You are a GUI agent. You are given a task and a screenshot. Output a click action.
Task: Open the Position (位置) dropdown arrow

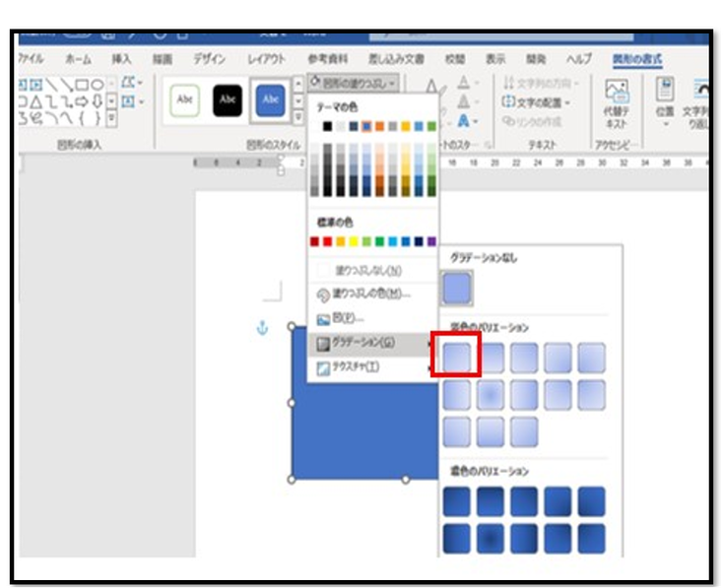[665, 124]
